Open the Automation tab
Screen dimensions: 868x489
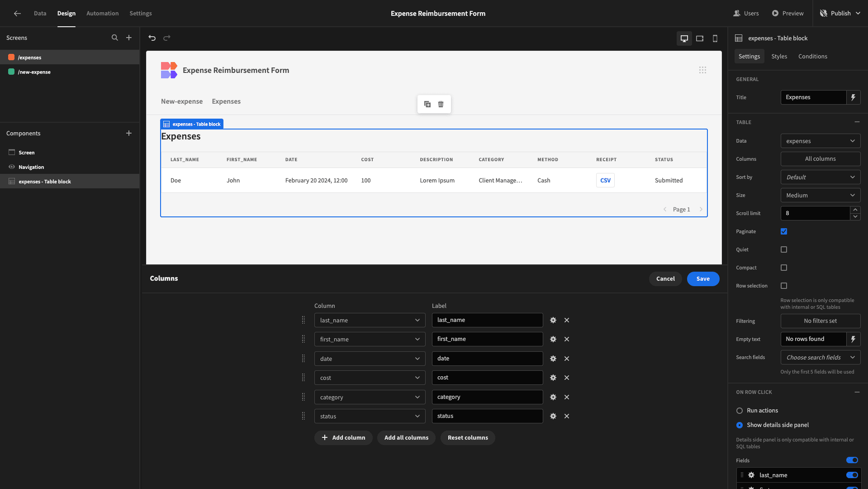pos(103,14)
